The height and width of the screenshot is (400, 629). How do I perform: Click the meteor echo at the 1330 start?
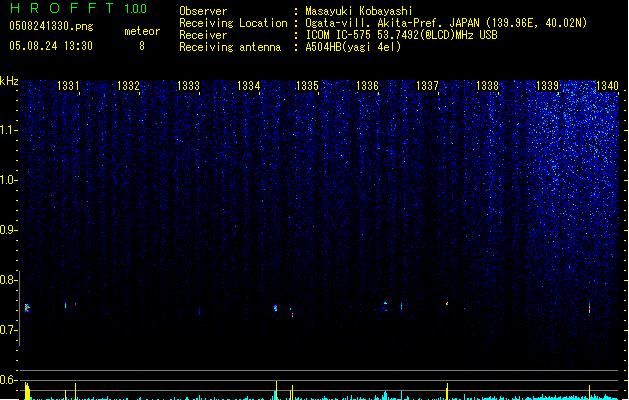[27, 308]
